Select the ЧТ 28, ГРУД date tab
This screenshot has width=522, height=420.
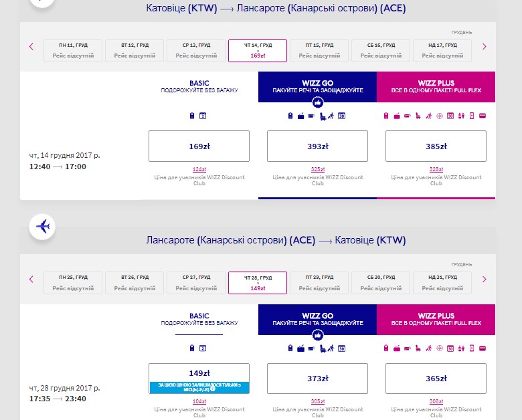[258, 282]
